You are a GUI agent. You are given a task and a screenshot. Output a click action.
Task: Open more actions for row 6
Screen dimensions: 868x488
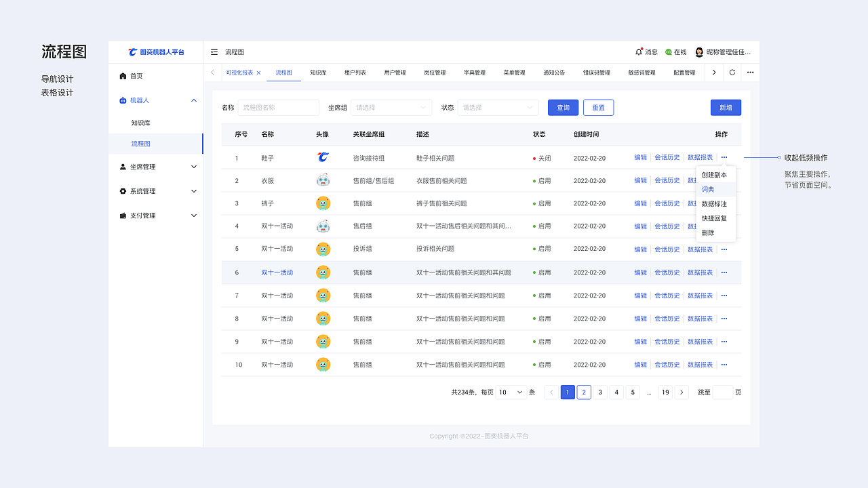pos(724,272)
